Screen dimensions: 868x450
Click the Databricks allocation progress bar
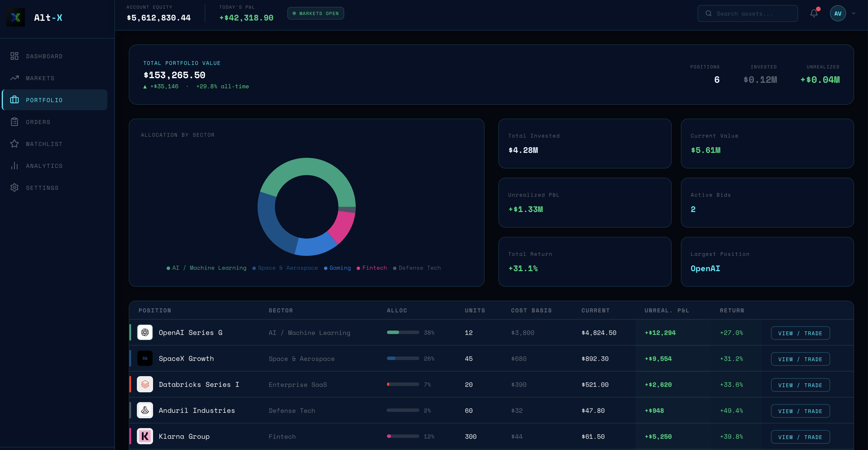403,384
